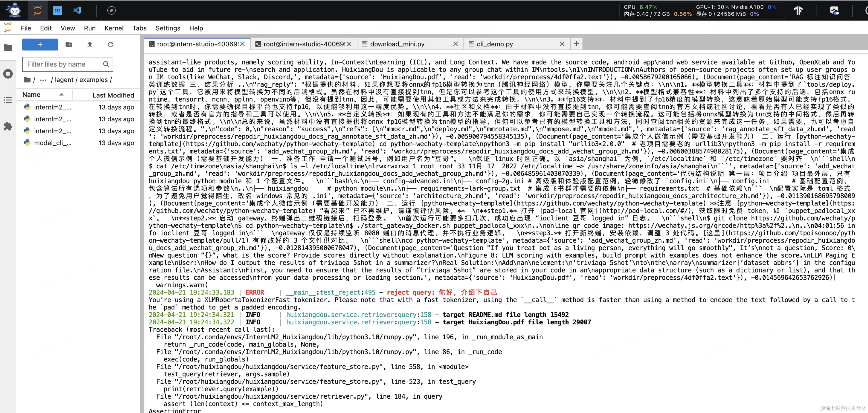The image size is (868, 413).
Task: Create a new folder in file browser
Action: pyautogui.click(x=69, y=44)
